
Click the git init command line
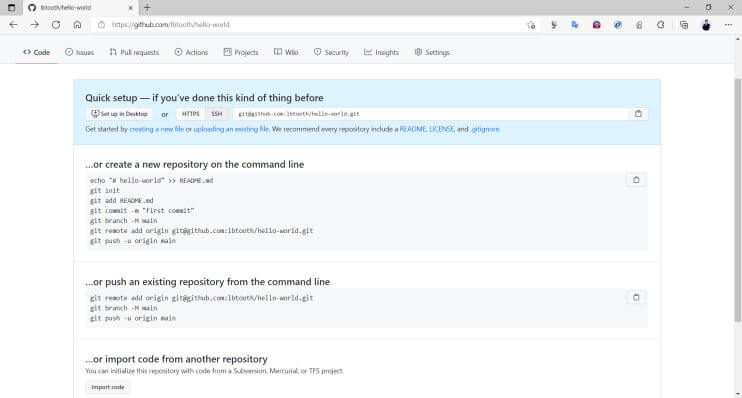[x=105, y=191]
